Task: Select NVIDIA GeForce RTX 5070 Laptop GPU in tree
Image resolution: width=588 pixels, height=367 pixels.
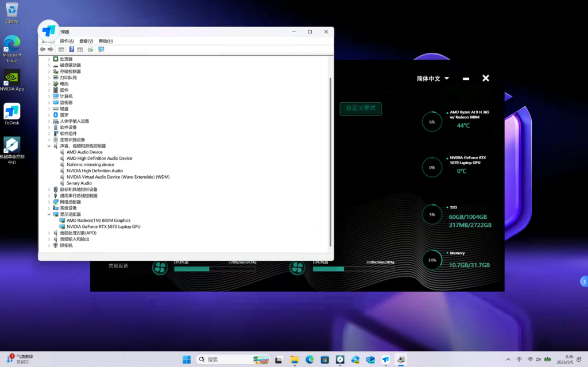Action: pyautogui.click(x=103, y=227)
